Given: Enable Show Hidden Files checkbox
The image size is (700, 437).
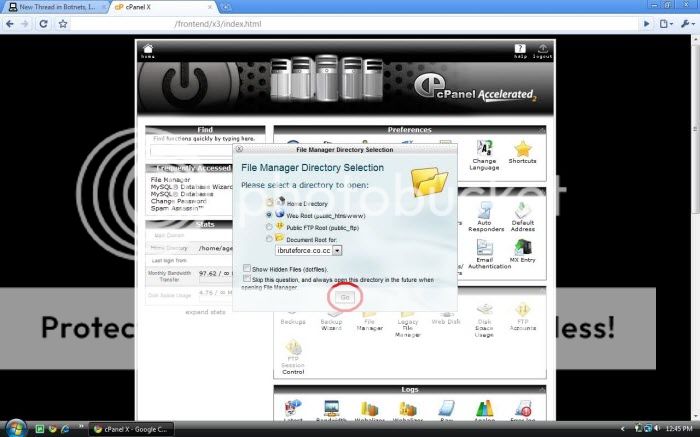Looking at the screenshot, I should (246, 269).
